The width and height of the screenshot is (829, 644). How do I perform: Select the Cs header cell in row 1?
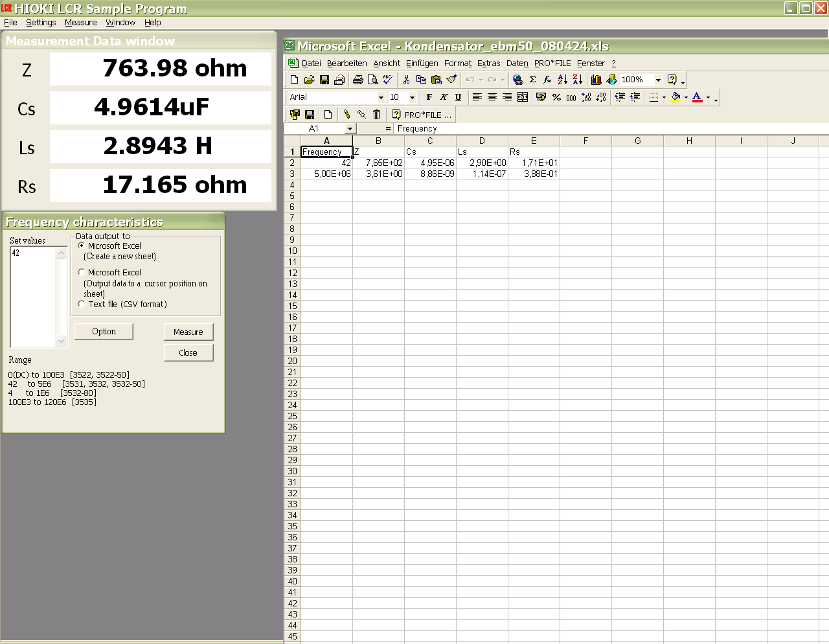[430, 152]
